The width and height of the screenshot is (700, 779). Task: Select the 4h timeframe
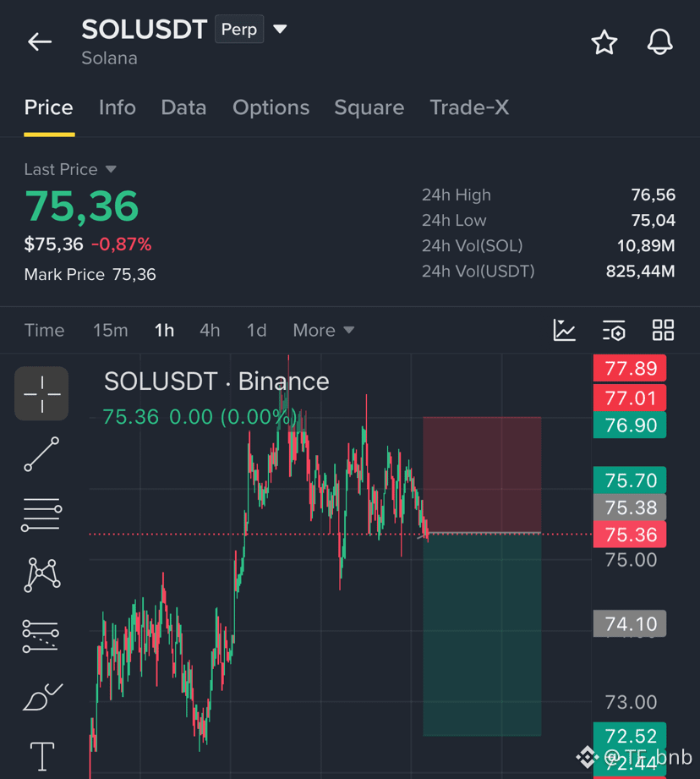click(210, 331)
